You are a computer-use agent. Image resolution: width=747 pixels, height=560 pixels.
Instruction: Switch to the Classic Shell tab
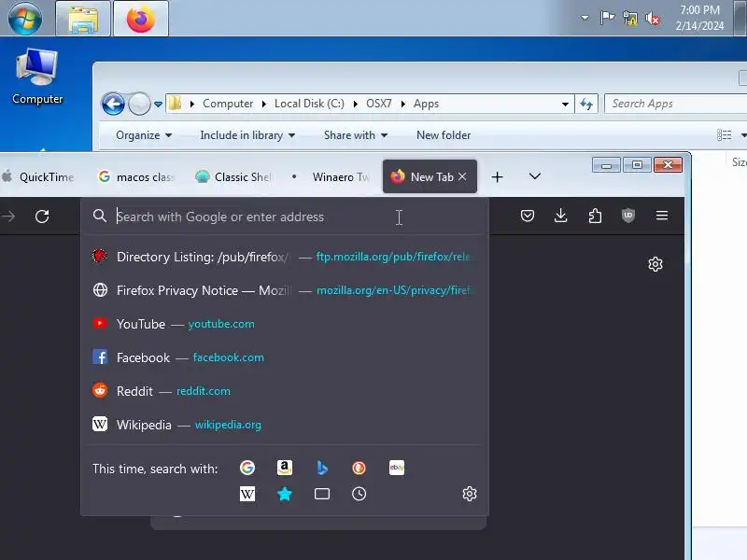tap(233, 176)
